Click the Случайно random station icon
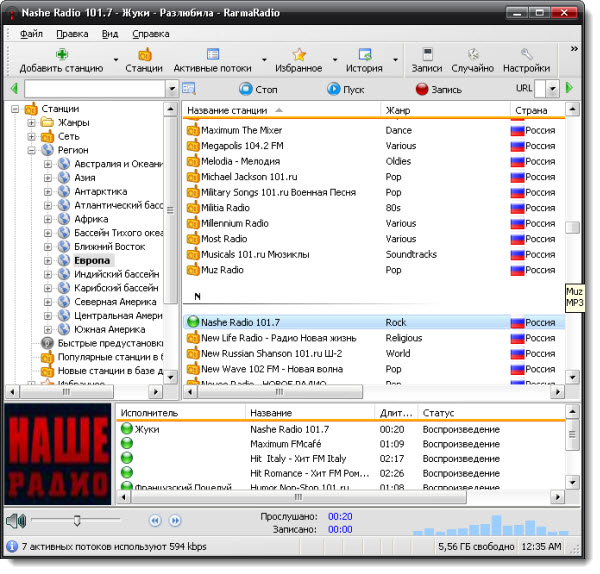The width and height of the screenshot is (600, 574). (x=472, y=54)
